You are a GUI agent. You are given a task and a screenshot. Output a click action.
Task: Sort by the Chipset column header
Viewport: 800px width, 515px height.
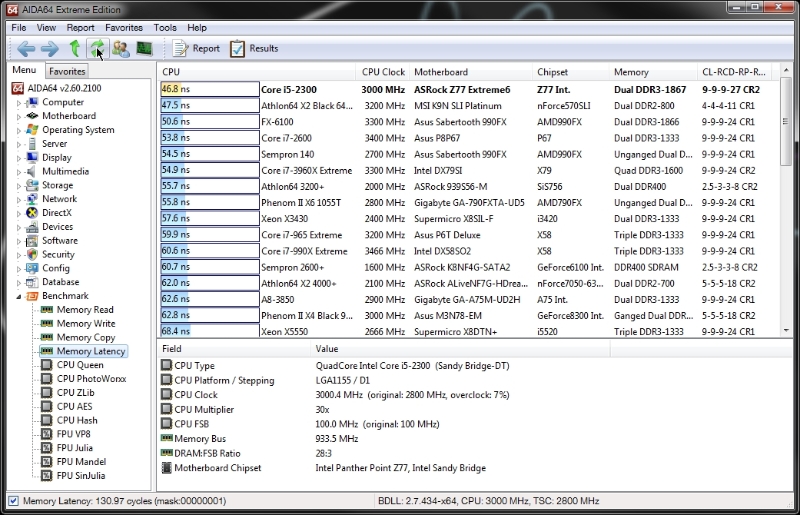(570, 72)
